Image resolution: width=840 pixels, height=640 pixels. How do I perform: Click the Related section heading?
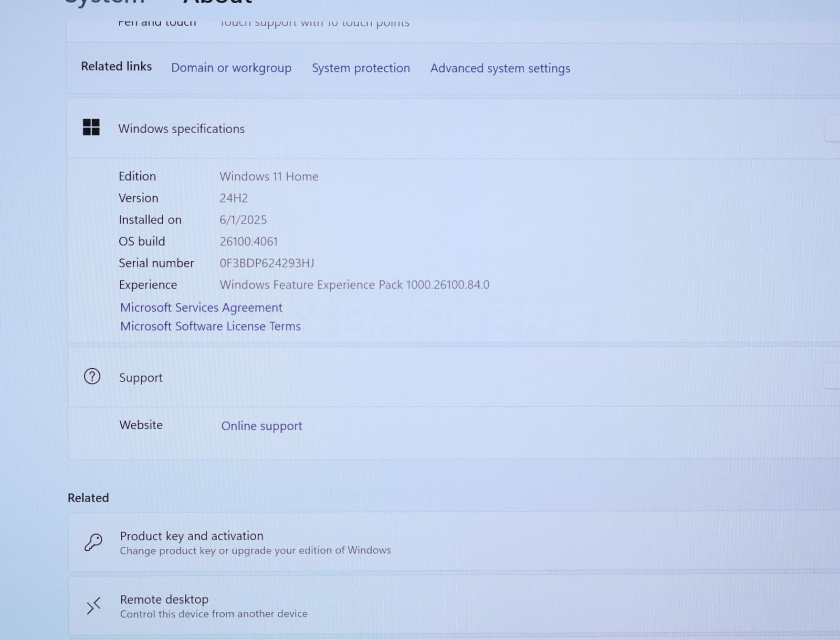[x=88, y=498]
